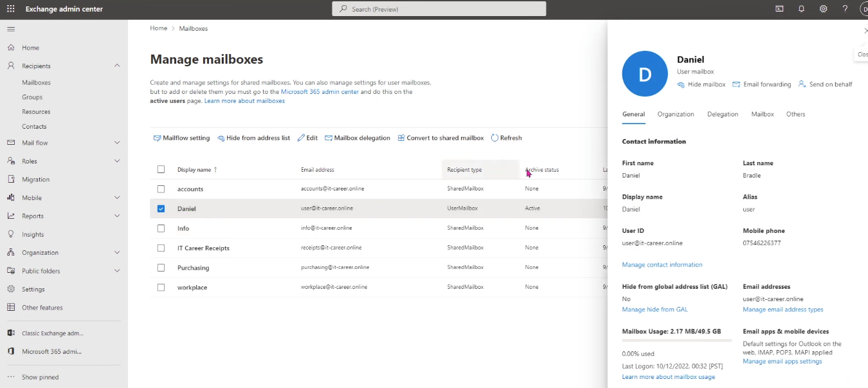Toggle the select all mailboxes checkbox
Screen dimensions: 868x388
click(x=161, y=170)
